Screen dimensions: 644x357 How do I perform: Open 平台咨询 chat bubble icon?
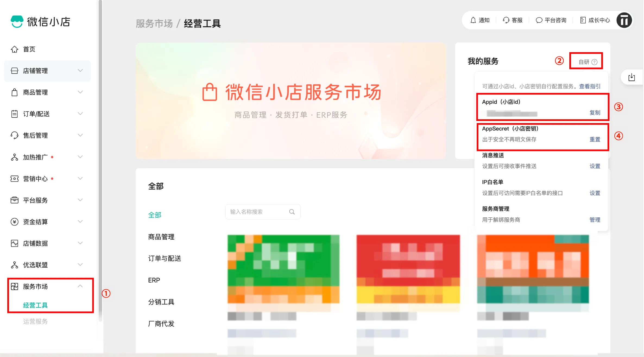[539, 20]
